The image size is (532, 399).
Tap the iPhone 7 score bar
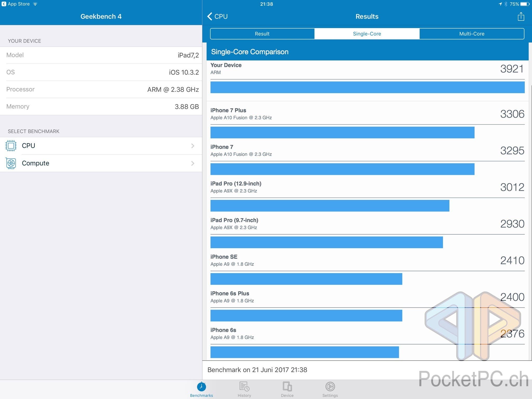[342, 169]
